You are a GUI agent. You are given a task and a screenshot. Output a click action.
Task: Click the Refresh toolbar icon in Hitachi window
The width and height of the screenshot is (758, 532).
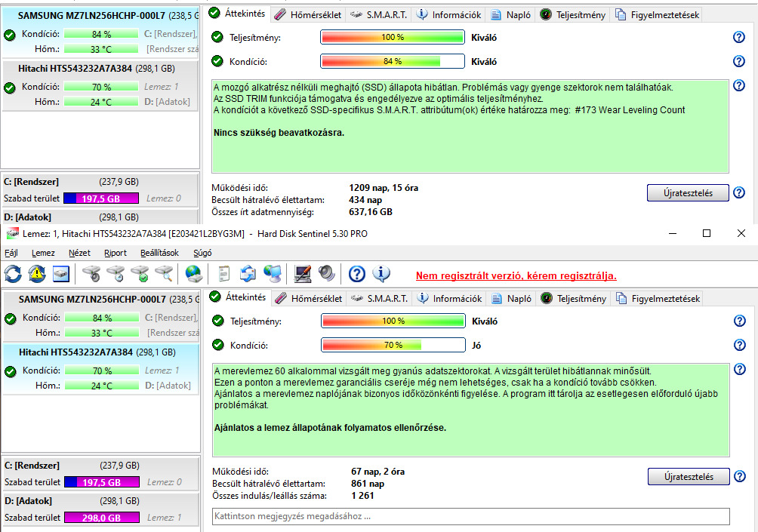coord(13,274)
